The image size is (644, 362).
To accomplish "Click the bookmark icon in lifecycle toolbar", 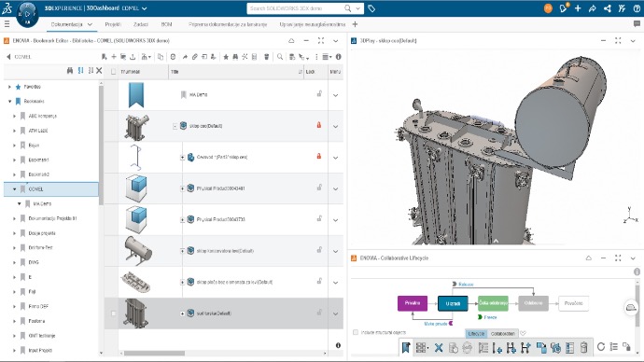I will (x=406, y=348).
